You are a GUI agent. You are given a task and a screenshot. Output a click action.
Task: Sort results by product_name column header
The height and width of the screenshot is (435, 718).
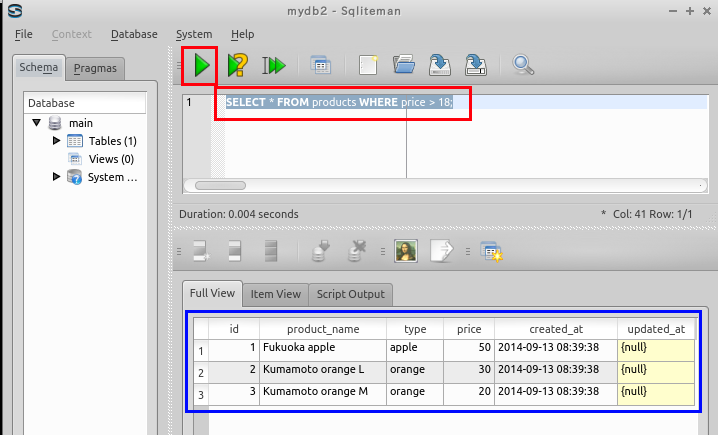[323, 329]
